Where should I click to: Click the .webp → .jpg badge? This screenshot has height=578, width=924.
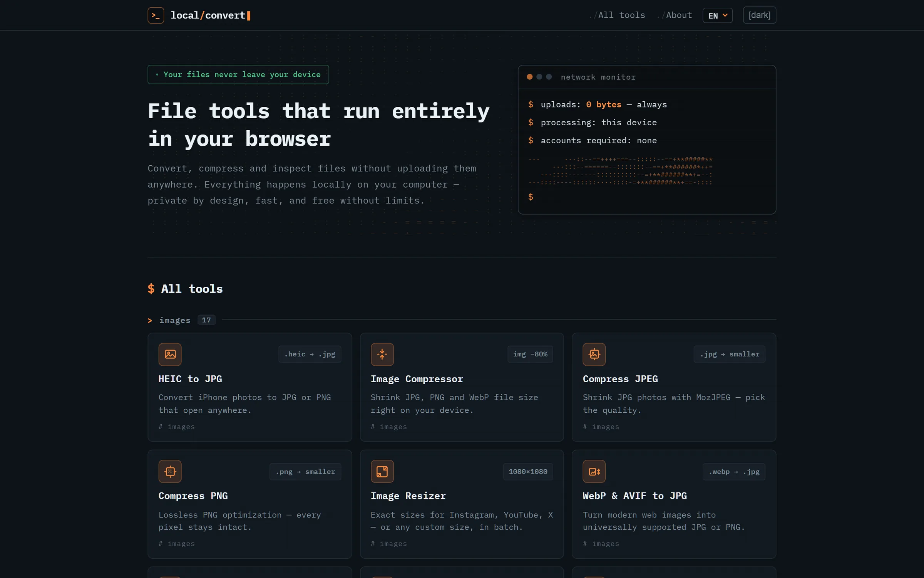[734, 472]
